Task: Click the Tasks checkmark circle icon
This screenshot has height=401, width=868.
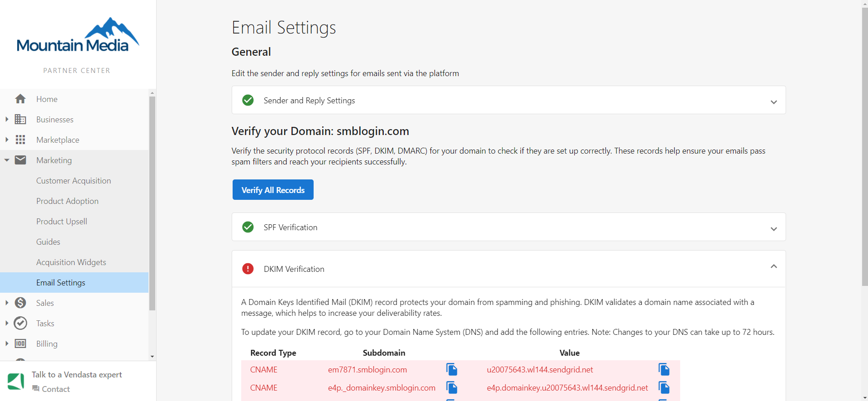Action: (20, 323)
